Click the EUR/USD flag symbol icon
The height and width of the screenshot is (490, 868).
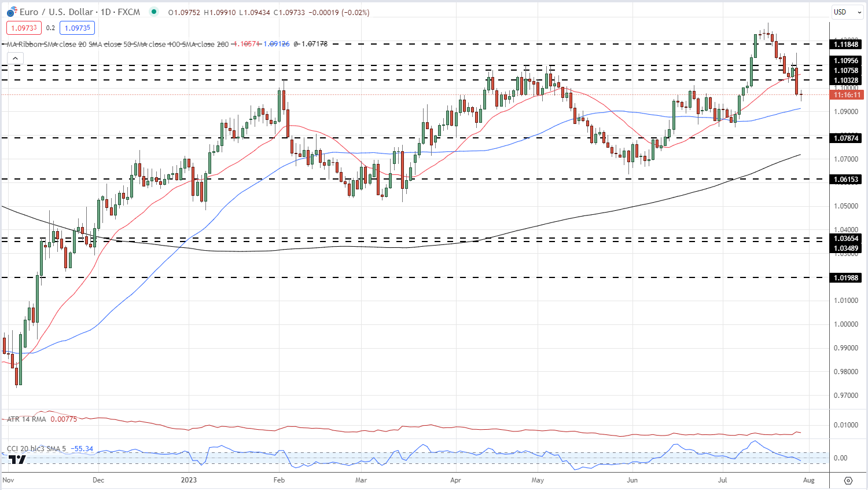click(x=12, y=12)
